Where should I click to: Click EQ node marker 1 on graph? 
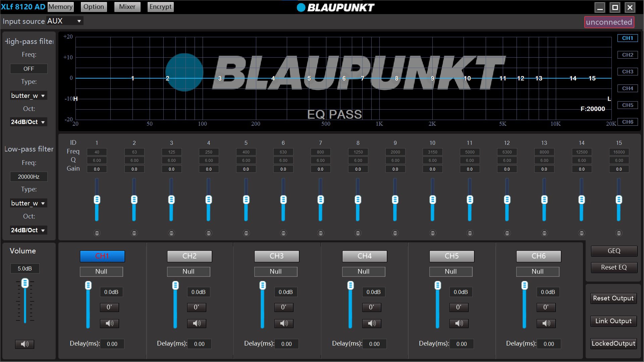[133, 78]
